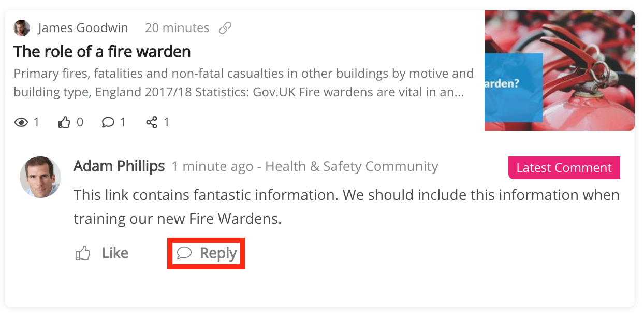Open "The role of a fire warden" title

tap(102, 51)
